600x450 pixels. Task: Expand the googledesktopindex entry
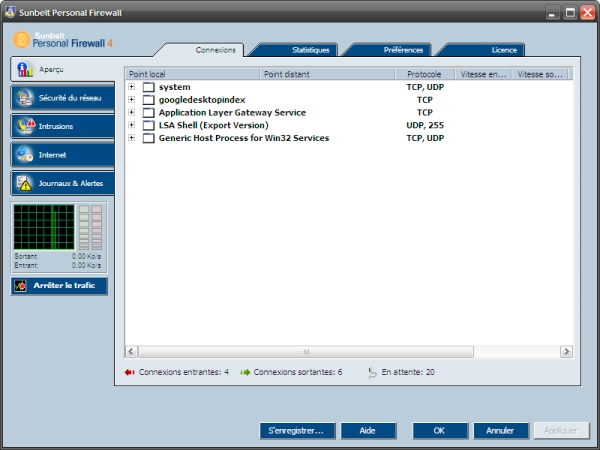(x=132, y=100)
